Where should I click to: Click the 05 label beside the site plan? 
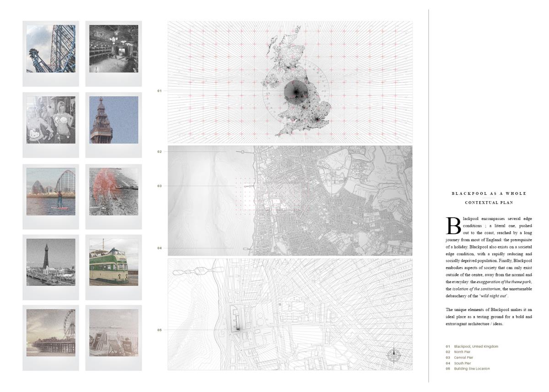coord(160,330)
